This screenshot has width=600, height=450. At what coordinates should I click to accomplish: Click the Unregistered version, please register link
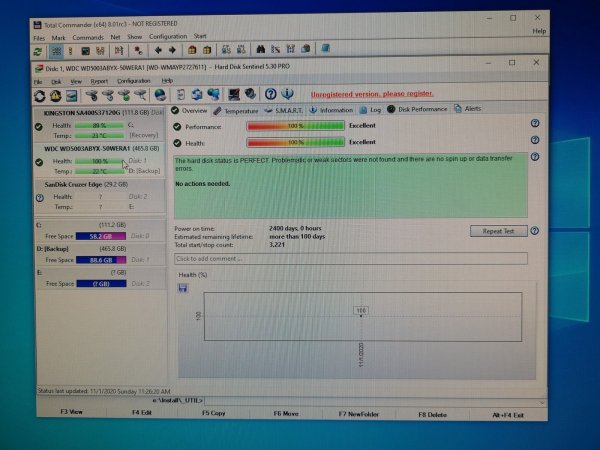tap(372, 94)
